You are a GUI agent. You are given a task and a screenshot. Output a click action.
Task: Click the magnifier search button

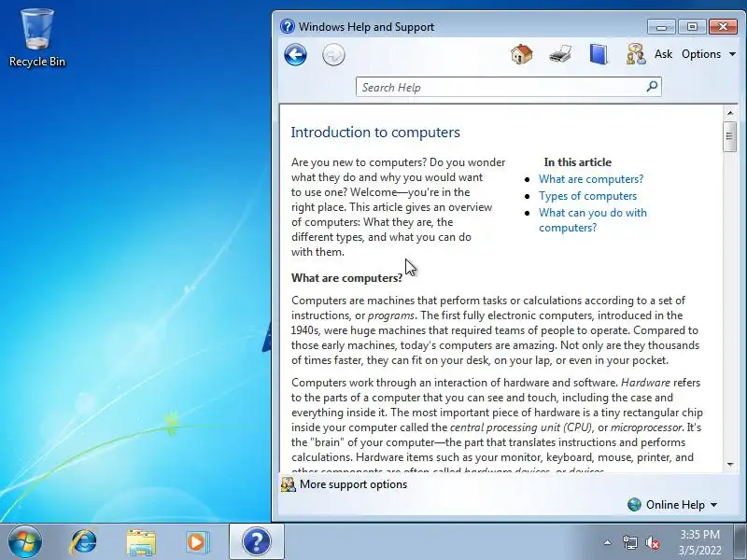click(652, 87)
